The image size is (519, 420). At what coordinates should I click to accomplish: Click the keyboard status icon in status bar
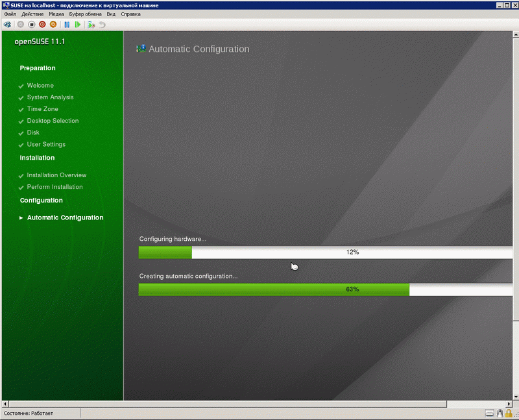click(x=489, y=413)
